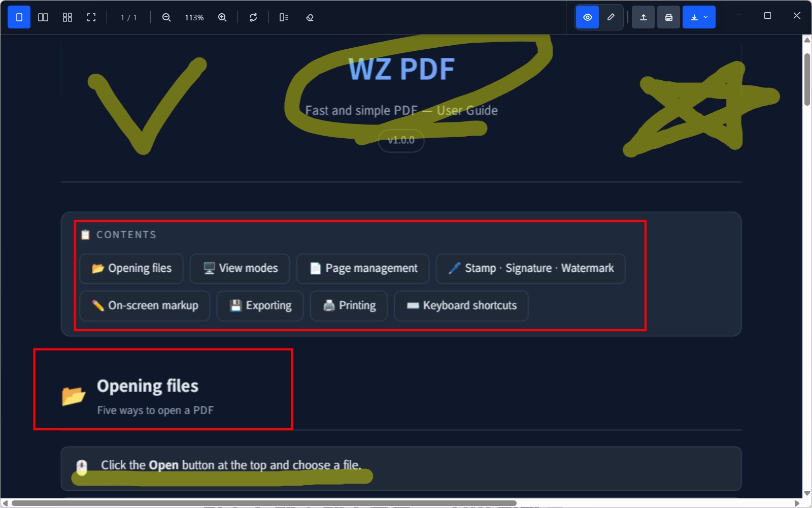Click 'Five ways to open a PDF' text
Image resolution: width=812 pixels, height=508 pixels.
pyautogui.click(x=155, y=410)
